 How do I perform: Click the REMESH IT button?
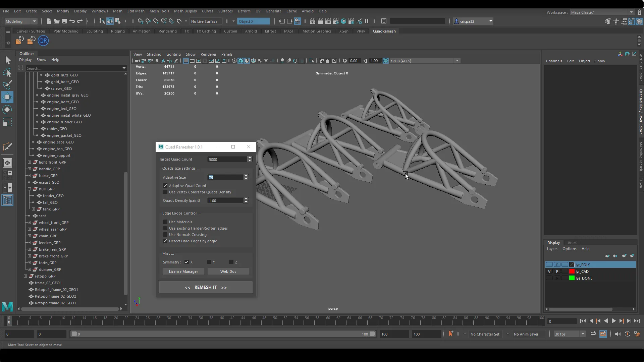(x=206, y=287)
